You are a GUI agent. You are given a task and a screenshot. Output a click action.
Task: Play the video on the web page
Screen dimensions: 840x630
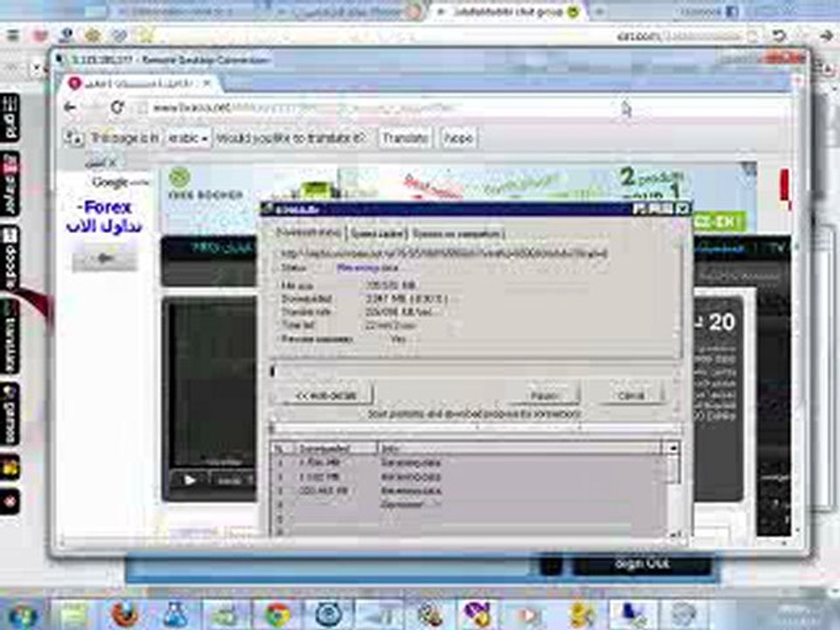[189, 480]
